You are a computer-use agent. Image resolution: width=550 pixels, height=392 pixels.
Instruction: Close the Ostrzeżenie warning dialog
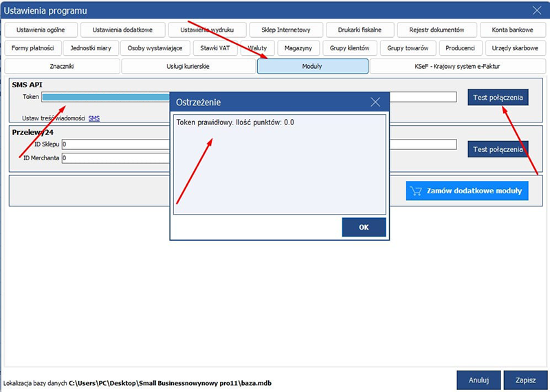[x=375, y=102]
